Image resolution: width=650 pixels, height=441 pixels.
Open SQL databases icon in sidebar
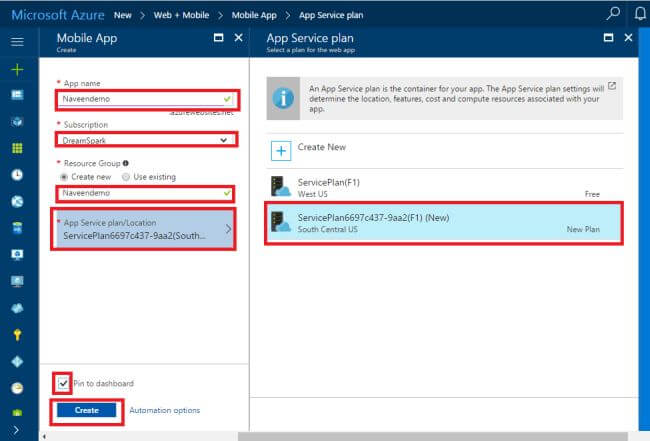coord(17,228)
